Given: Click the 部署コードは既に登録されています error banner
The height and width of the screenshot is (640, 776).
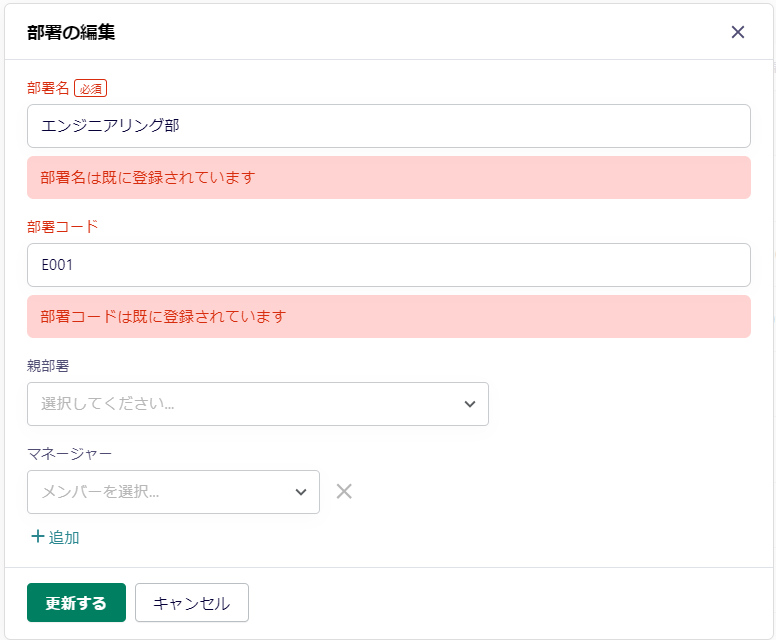Looking at the screenshot, I should (x=164, y=317).
